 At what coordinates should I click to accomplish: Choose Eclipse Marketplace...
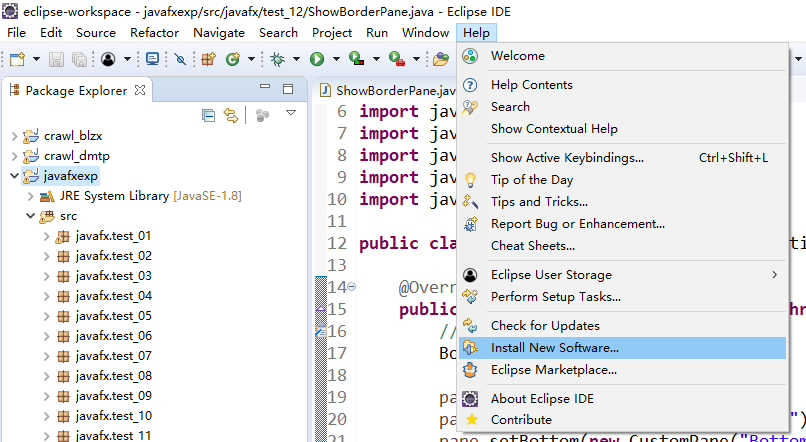coord(622,370)
